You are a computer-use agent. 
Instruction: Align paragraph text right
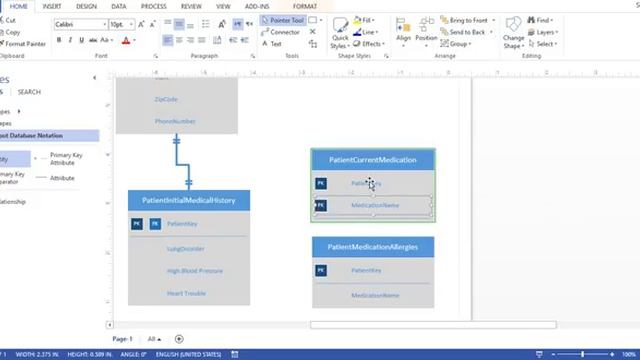tap(190, 40)
